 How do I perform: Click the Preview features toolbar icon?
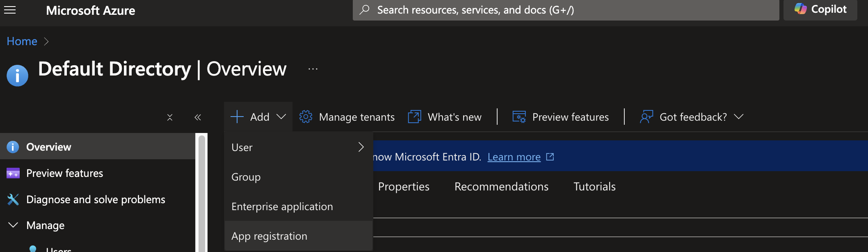tap(519, 117)
